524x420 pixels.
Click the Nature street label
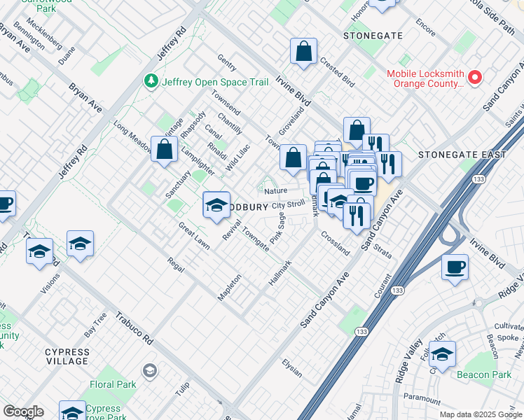tap(276, 191)
